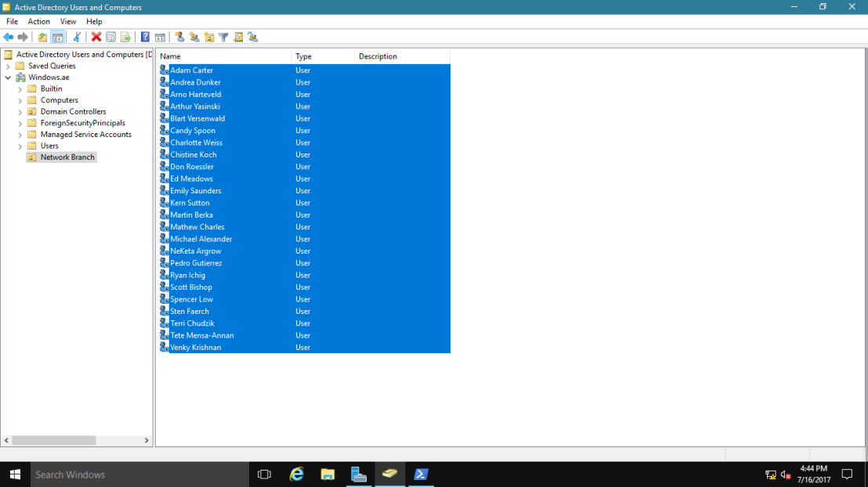Select Active Directory Users and Computers root

click(84, 54)
